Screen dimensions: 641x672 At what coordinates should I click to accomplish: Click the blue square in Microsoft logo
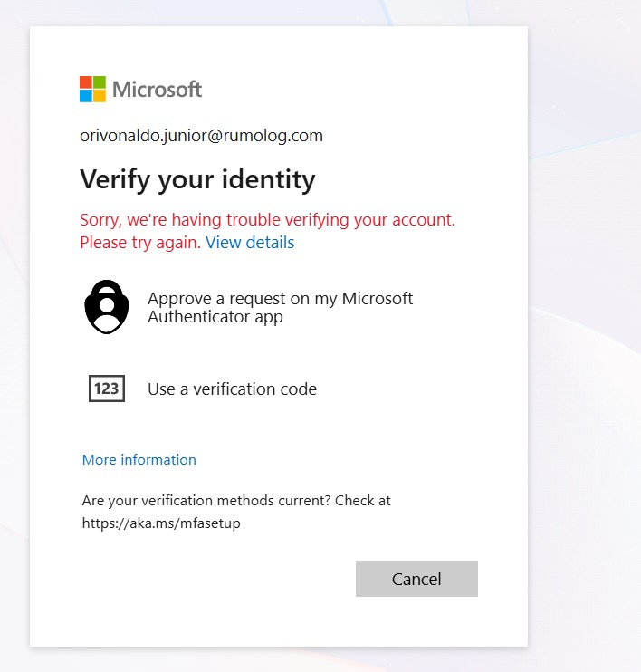click(86, 96)
